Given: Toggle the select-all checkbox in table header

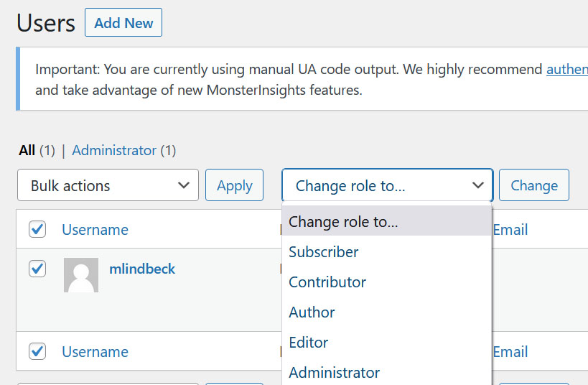Looking at the screenshot, I should tap(37, 229).
